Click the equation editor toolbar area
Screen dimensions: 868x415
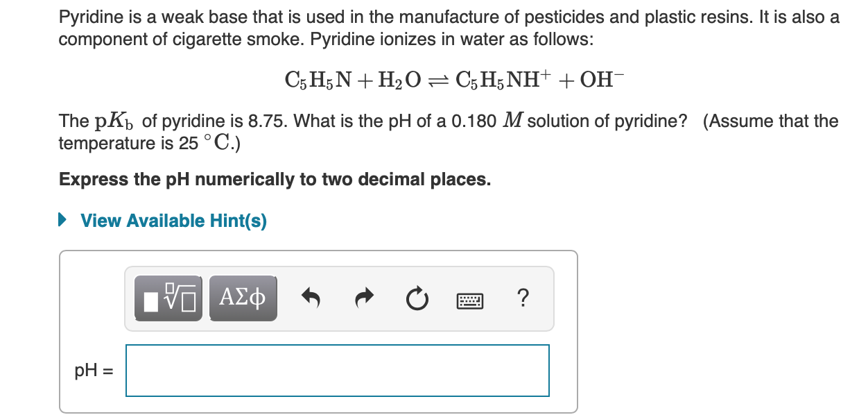pyautogui.click(x=340, y=298)
